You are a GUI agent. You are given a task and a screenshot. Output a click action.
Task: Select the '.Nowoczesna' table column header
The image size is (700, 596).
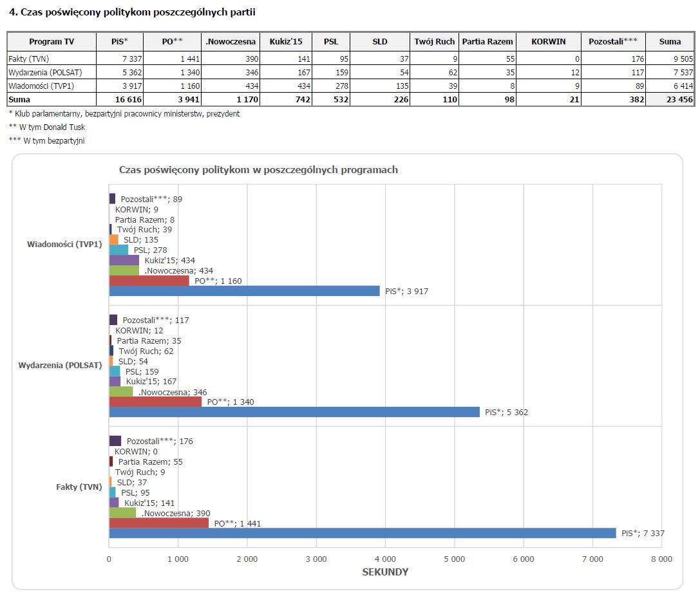point(231,41)
